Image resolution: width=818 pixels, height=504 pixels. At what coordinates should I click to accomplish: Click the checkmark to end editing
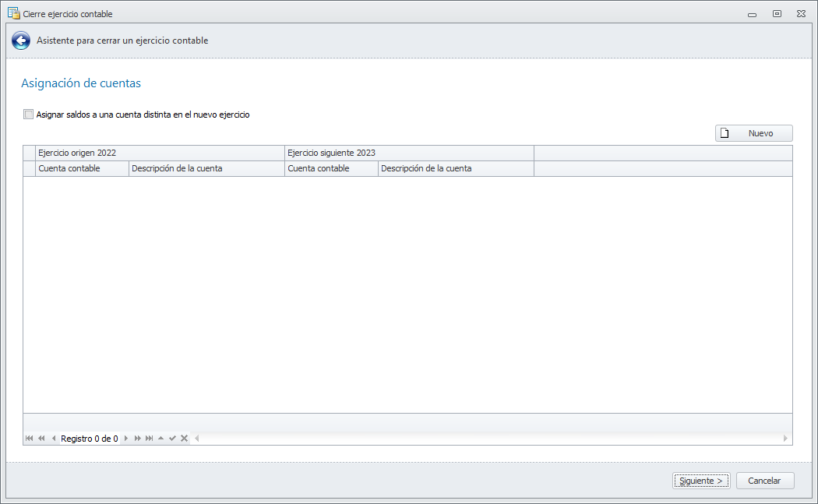pos(172,439)
